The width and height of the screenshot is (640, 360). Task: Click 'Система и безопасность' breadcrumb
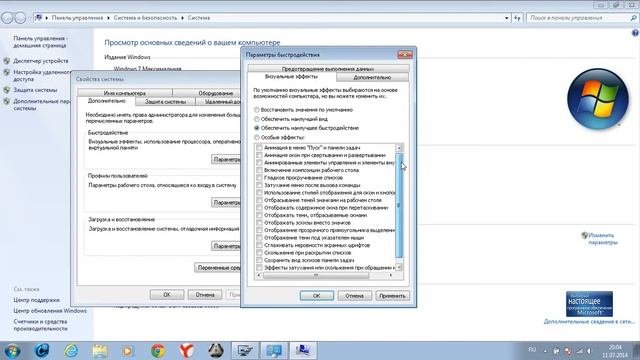[x=145, y=18]
